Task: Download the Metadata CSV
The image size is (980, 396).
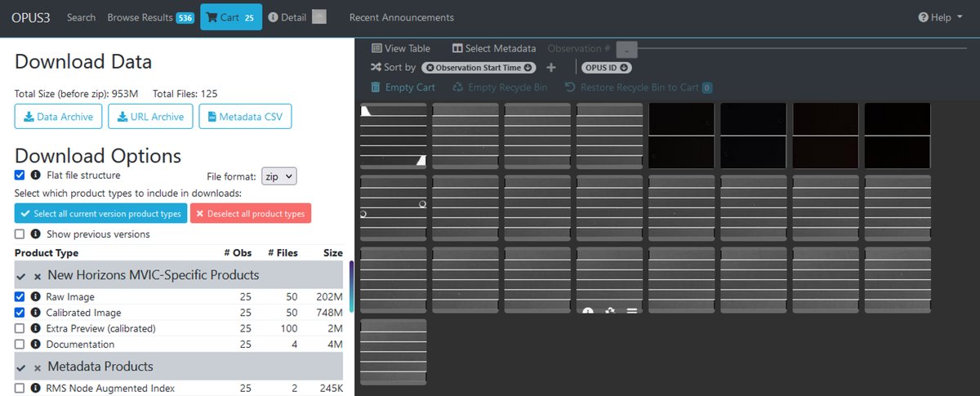Action: coord(245,117)
